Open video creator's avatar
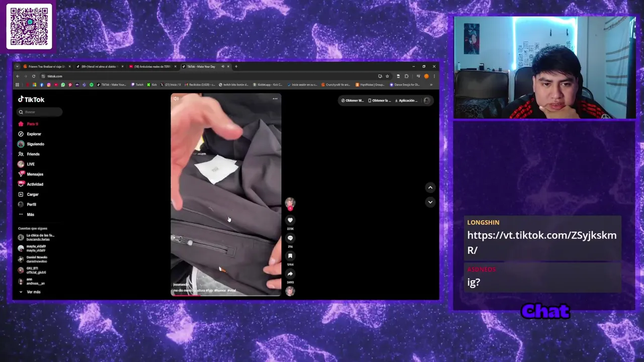The width and height of the screenshot is (644, 362). tap(290, 203)
